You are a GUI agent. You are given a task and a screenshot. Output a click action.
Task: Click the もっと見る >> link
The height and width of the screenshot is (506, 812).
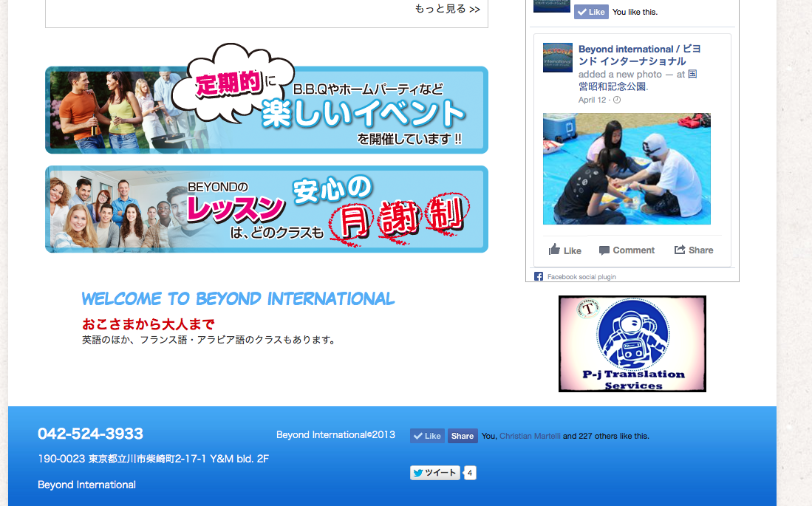point(448,9)
